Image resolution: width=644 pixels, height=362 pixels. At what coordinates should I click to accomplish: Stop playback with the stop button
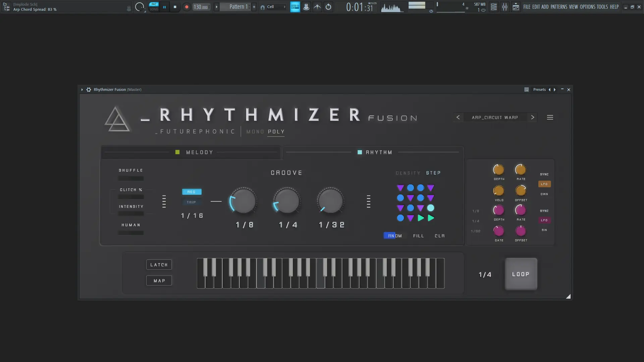click(175, 7)
